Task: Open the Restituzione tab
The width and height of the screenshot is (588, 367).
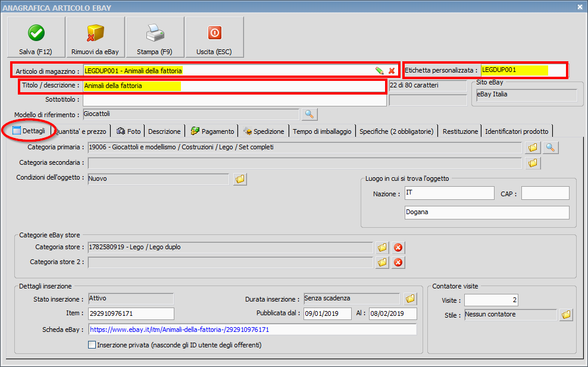Action: (x=460, y=131)
